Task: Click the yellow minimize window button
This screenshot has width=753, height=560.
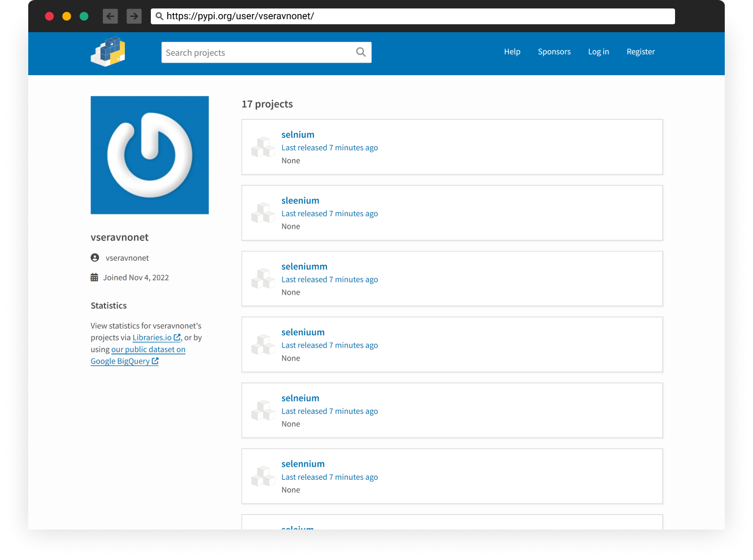Action: 67,16
